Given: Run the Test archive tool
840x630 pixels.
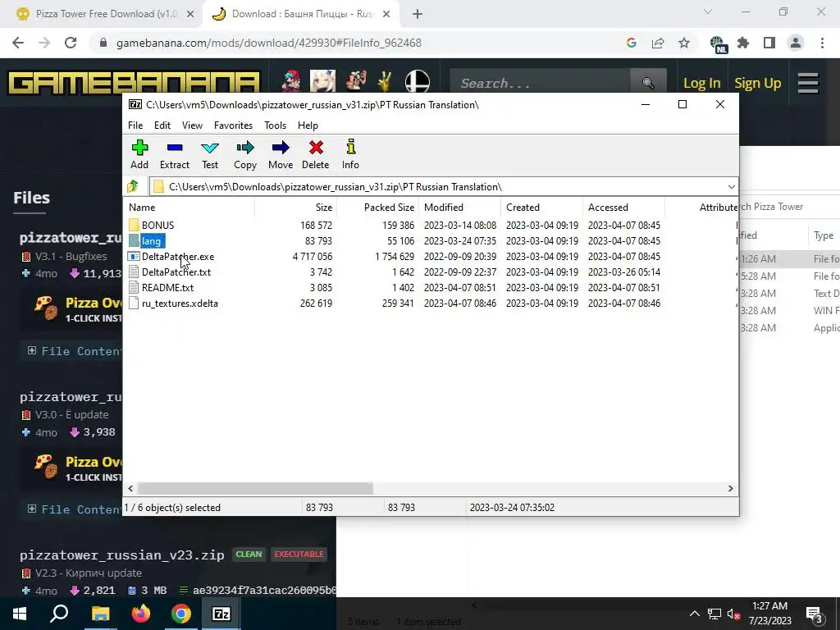Looking at the screenshot, I should point(210,154).
